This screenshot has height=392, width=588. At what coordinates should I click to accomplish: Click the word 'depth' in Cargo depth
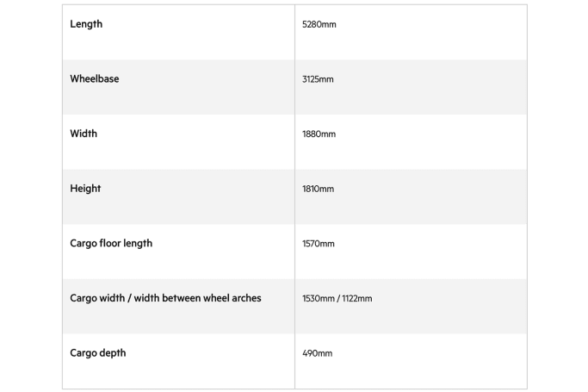coord(113,353)
